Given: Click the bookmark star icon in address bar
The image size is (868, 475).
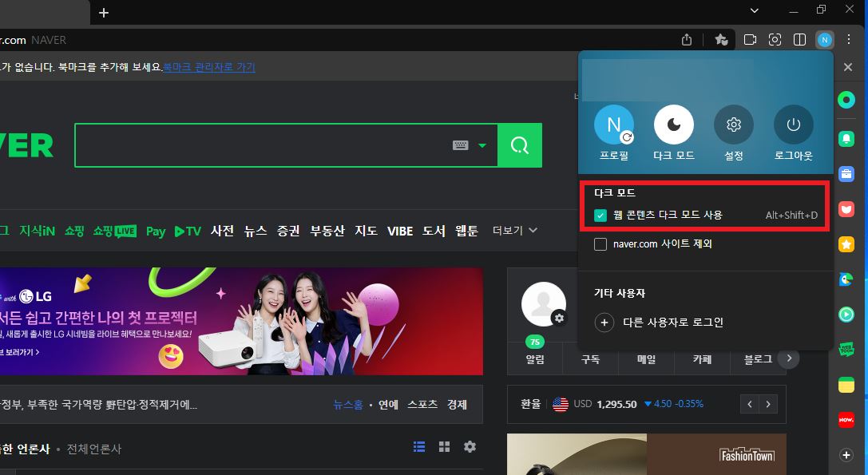Looking at the screenshot, I should click(721, 39).
